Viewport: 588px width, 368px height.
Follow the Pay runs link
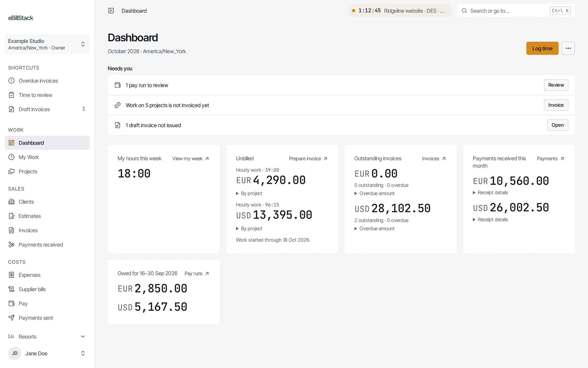[197, 274]
